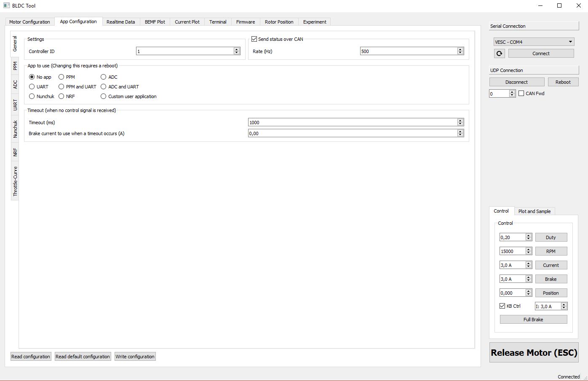
Task: Select the Nunchuk app radio button
Action: (x=32, y=96)
